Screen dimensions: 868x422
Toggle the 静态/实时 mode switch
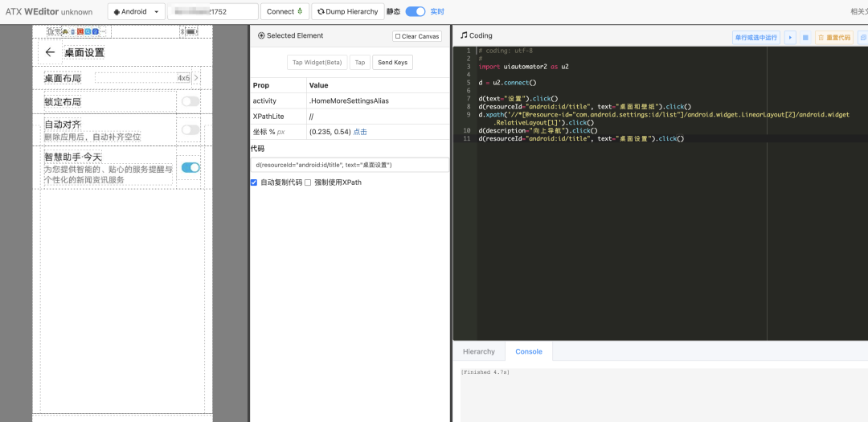(415, 12)
